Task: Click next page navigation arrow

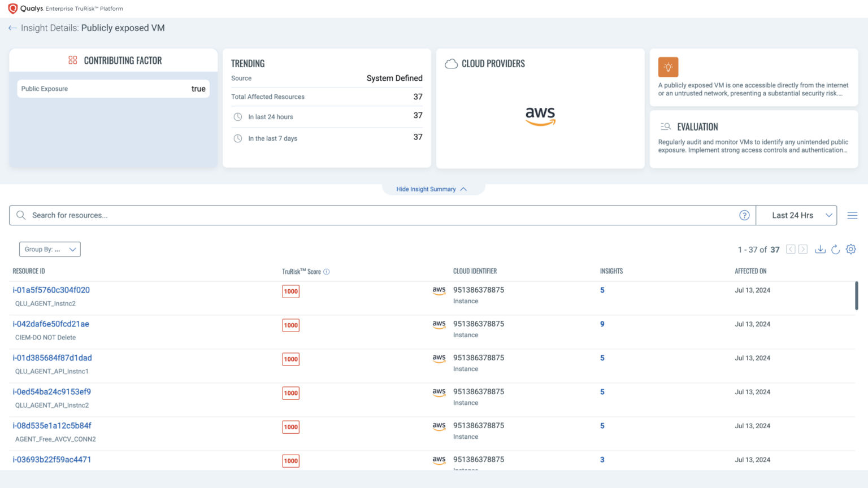Action: (x=803, y=249)
